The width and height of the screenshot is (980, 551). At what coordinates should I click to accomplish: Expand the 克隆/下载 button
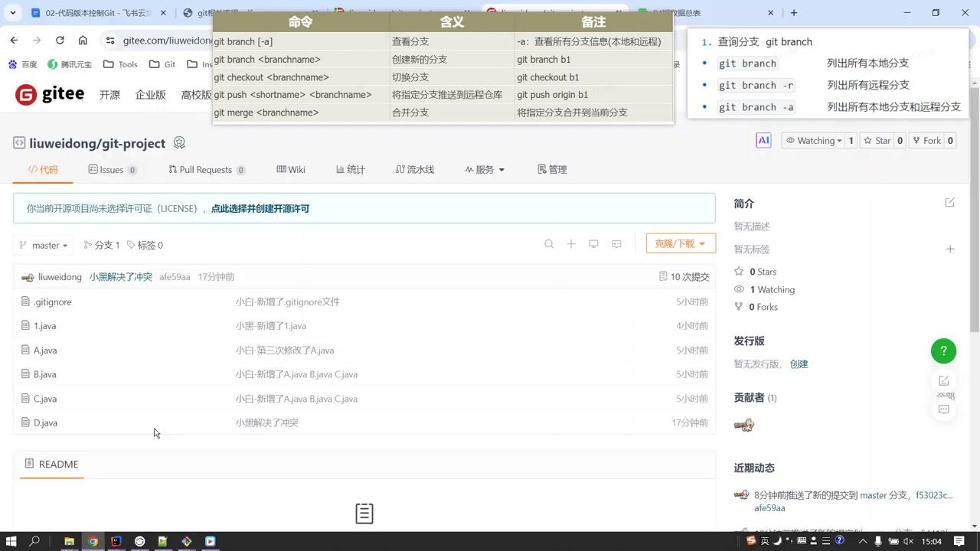tap(681, 243)
